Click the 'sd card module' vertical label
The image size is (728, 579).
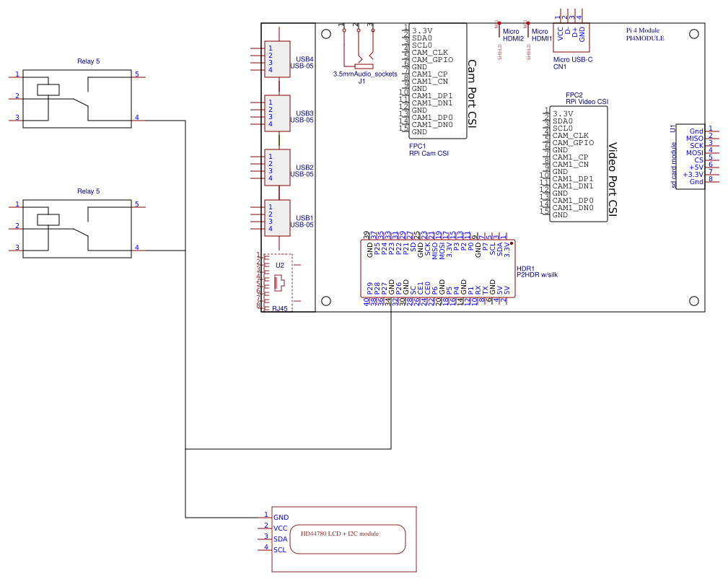(673, 165)
